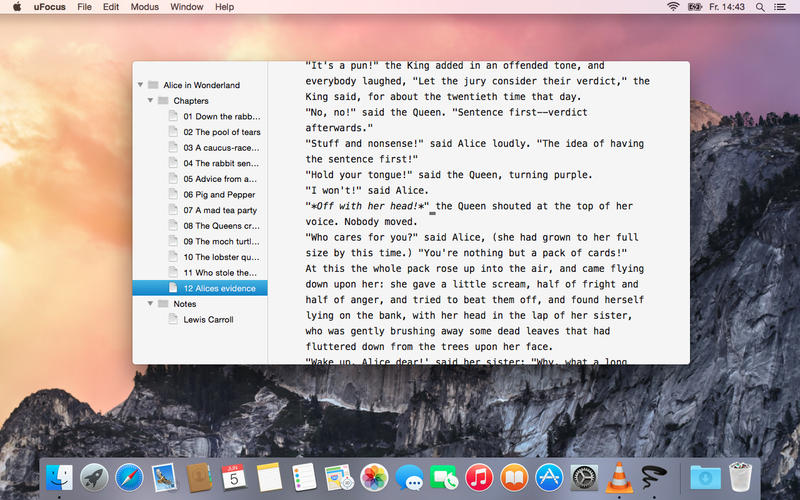Open chapter 02 The pool of tears
This screenshot has height=500, width=800.
(221, 132)
